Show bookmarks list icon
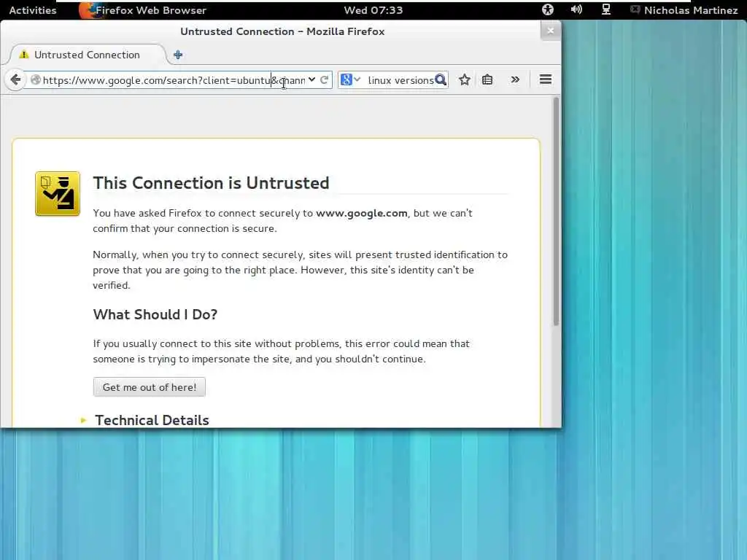Screen dimensions: 747x560 pos(487,79)
